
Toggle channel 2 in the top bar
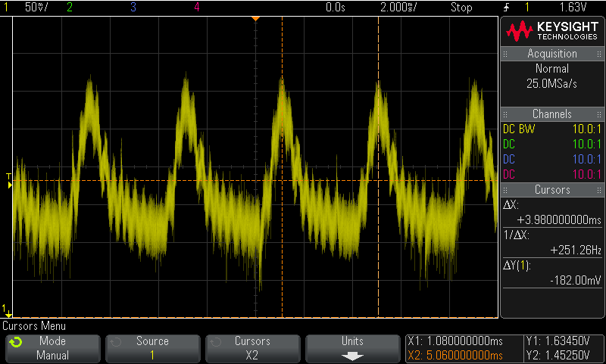[x=70, y=8]
